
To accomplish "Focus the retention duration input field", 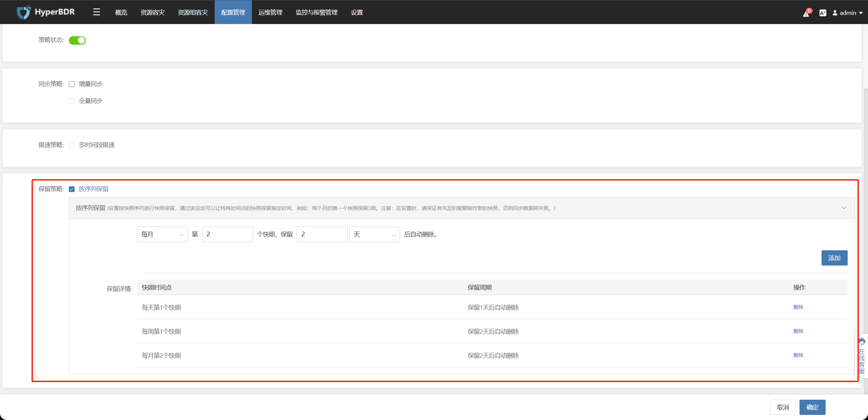I will pos(322,234).
